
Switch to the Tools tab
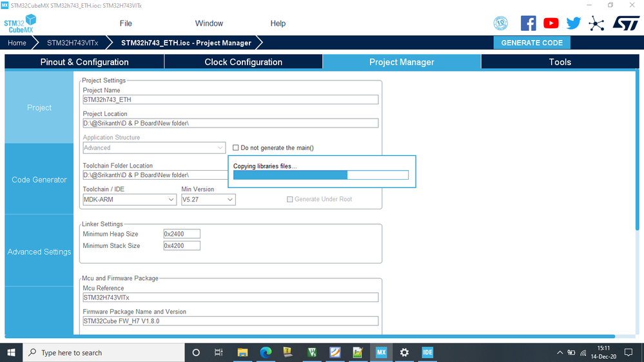pos(560,62)
